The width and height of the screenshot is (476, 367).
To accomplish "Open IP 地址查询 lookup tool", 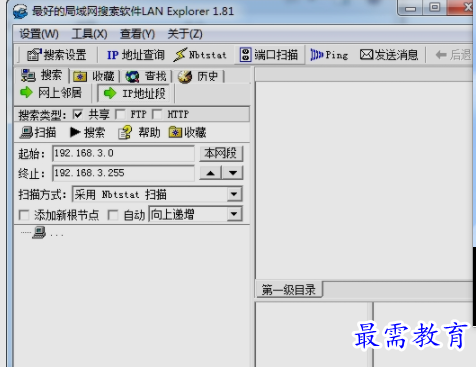I will 136,55.
